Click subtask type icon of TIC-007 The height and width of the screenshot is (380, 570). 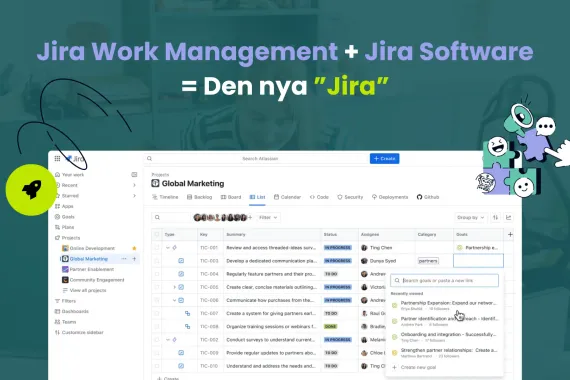tap(188, 313)
